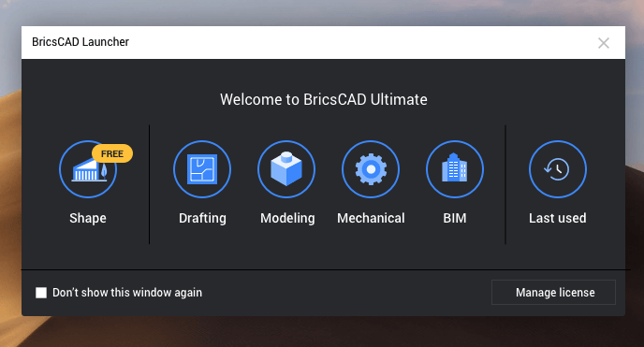Screen dimensions: 644x347
Task: Click the BIM label text
Action: point(455,218)
